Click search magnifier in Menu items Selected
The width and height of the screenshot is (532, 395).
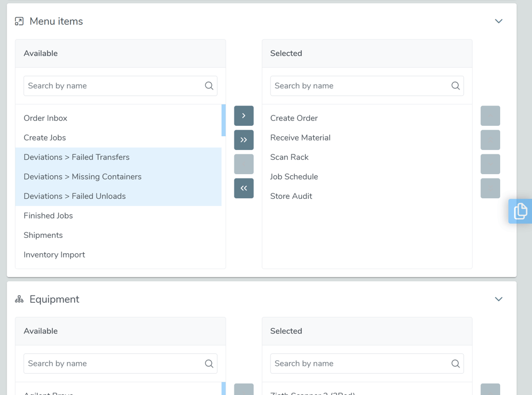click(456, 86)
